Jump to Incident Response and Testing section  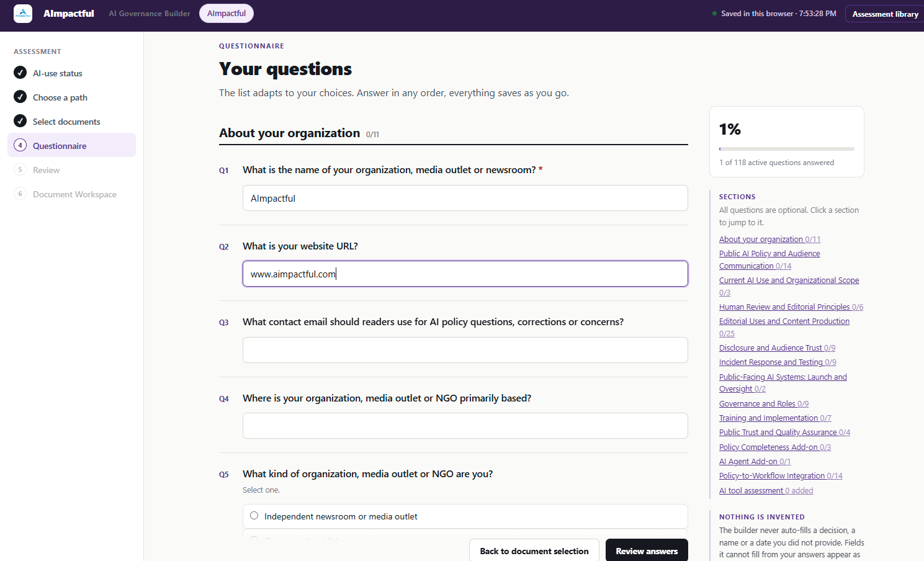[x=778, y=362]
